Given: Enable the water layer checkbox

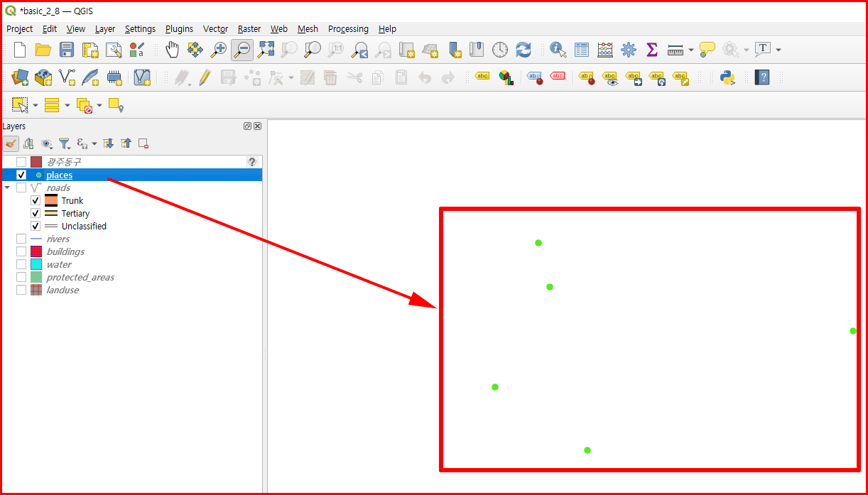Looking at the screenshot, I should pyautogui.click(x=21, y=264).
